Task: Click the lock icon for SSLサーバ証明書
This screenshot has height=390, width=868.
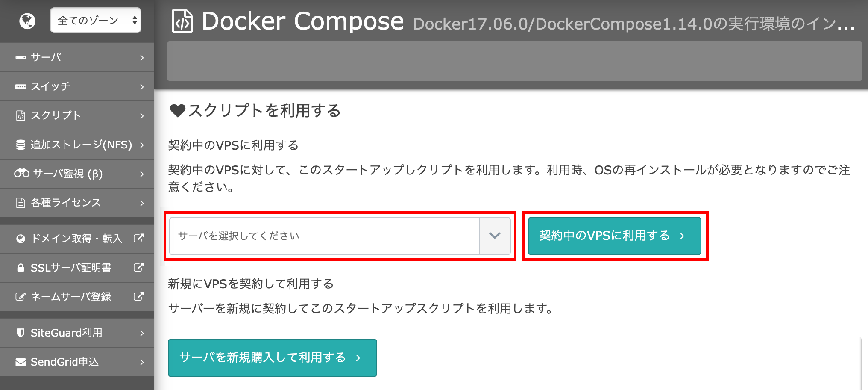Action: click(20, 268)
